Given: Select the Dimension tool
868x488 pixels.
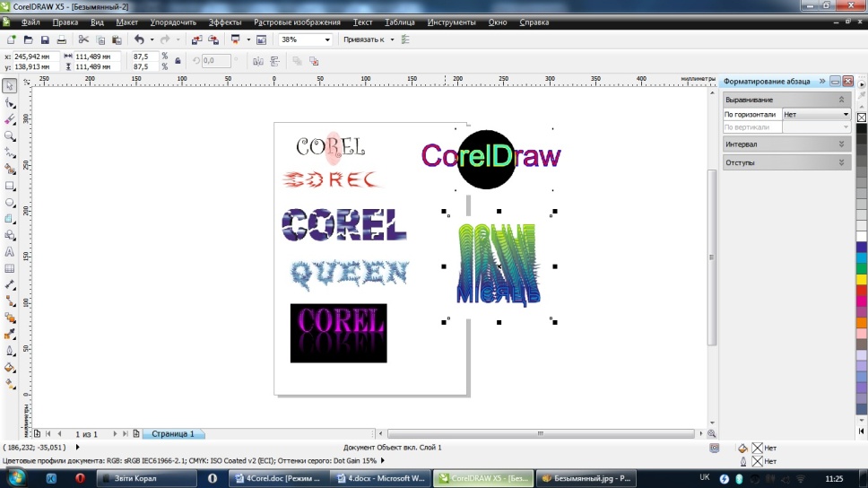Looking at the screenshot, I should click(9, 284).
